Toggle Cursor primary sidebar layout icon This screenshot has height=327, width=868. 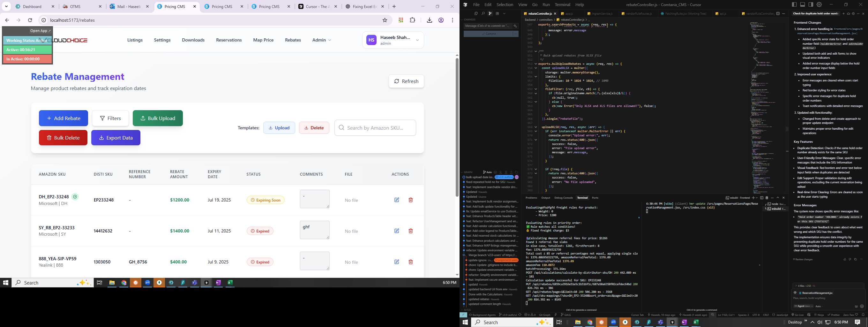794,4
